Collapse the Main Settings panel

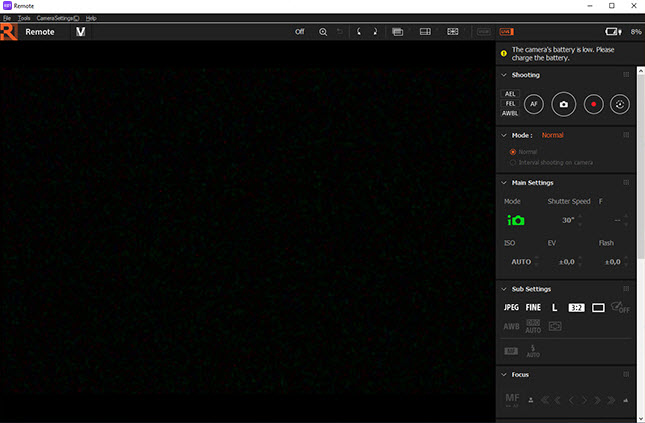504,183
